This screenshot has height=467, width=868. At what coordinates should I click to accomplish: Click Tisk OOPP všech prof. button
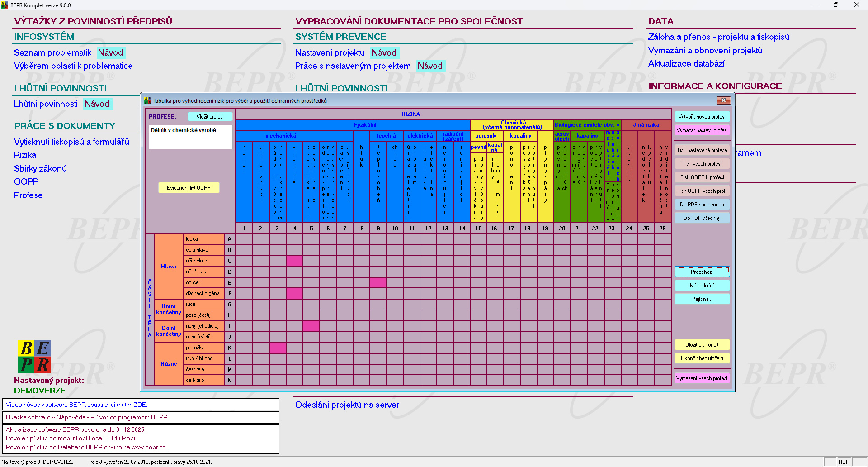click(x=702, y=191)
